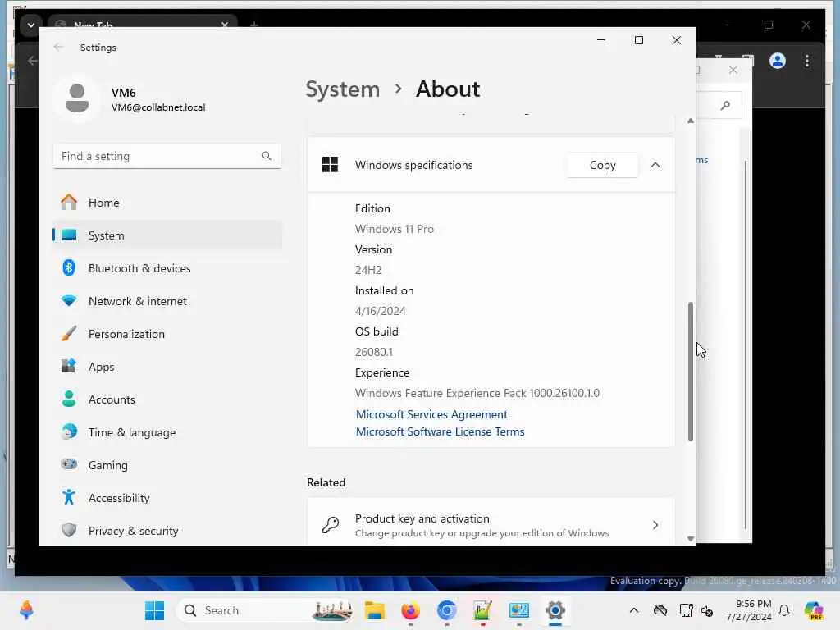Click the Privacy shield icon
Viewport: 840px width, 630px height.
point(69,530)
